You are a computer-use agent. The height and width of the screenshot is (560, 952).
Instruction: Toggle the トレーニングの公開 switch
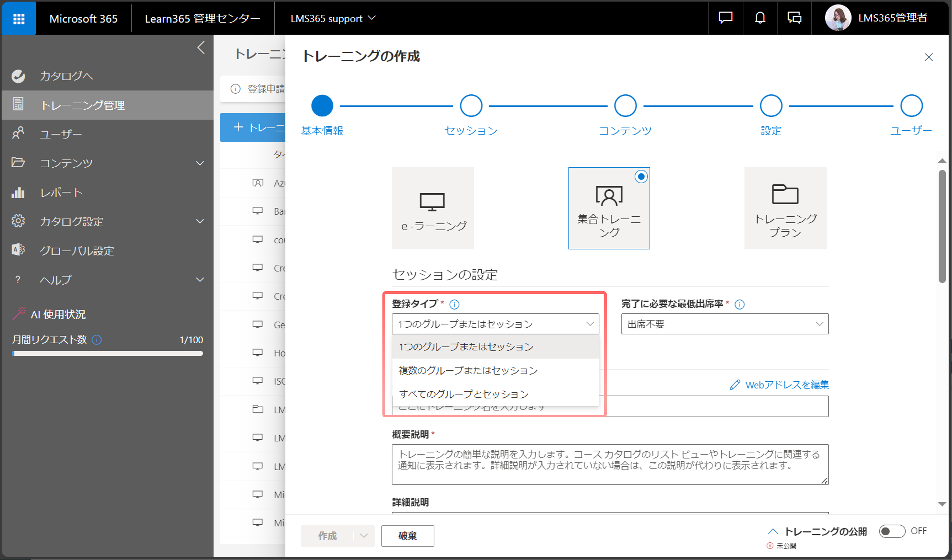[892, 531]
